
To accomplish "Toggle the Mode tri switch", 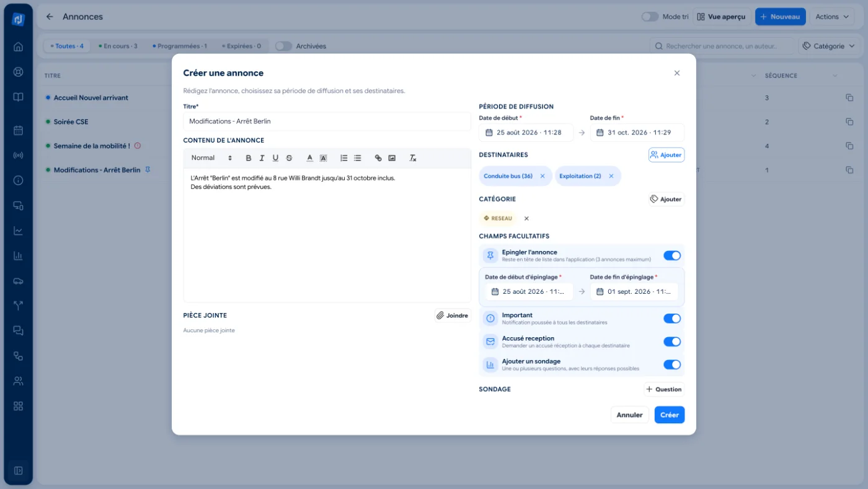I will pos(650,17).
